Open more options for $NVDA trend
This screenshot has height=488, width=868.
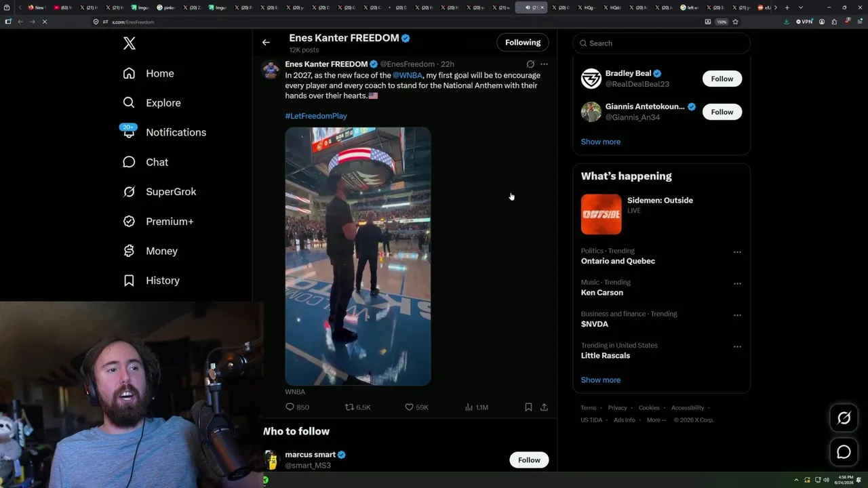(x=737, y=315)
